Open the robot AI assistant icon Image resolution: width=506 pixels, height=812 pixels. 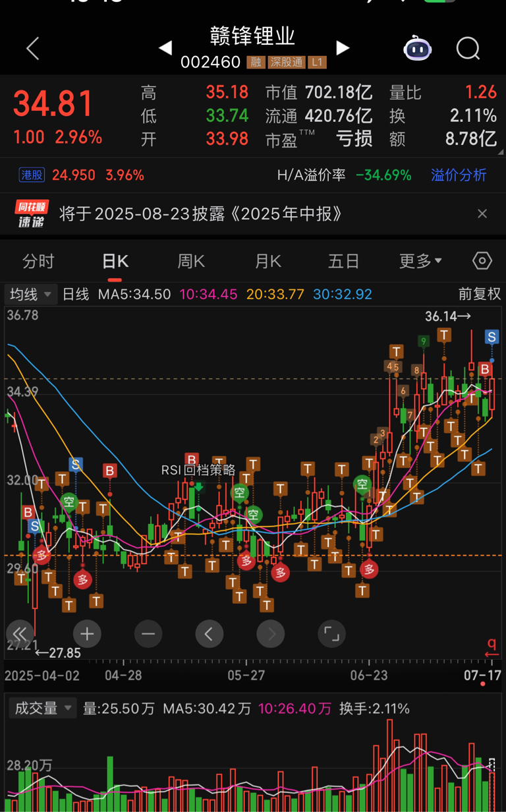pos(418,48)
